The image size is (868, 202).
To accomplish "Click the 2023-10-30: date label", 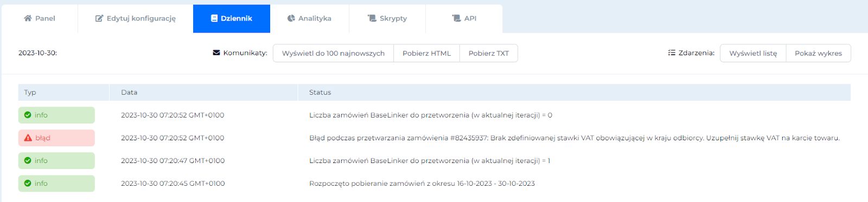I will (37, 53).
